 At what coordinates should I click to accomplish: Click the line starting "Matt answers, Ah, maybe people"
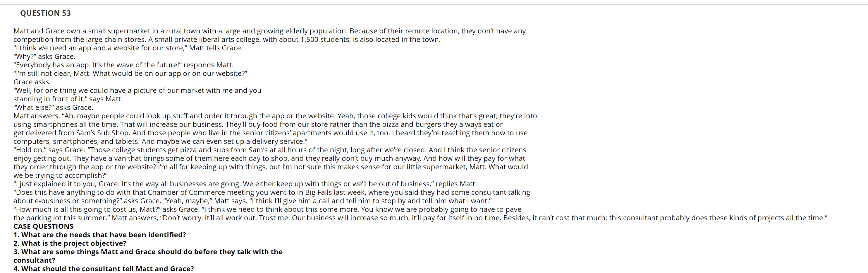click(x=275, y=116)
